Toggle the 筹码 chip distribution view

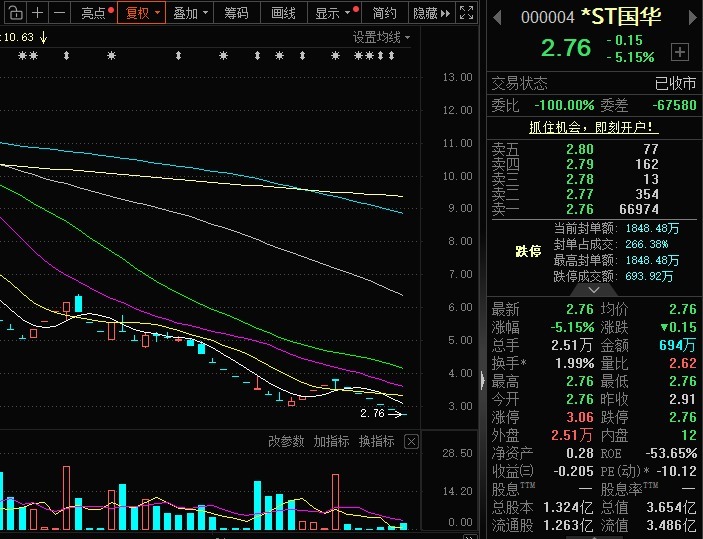pos(236,13)
